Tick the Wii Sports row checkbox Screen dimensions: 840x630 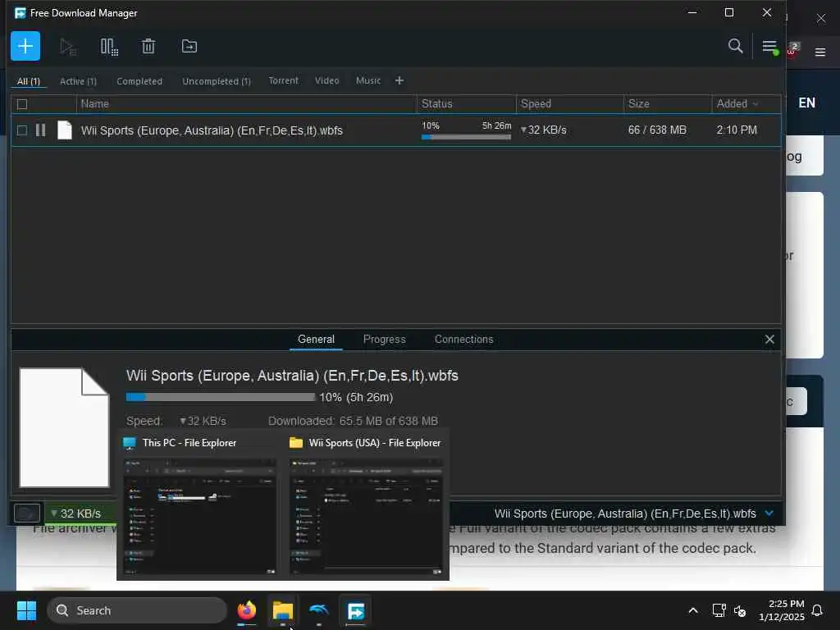[x=22, y=130]
